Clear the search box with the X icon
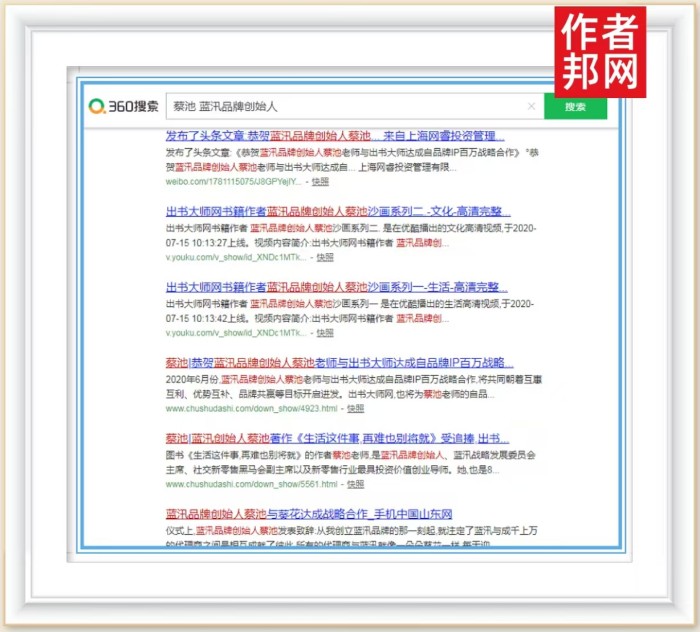The image size is (700, 632). (x=532, y=106)
